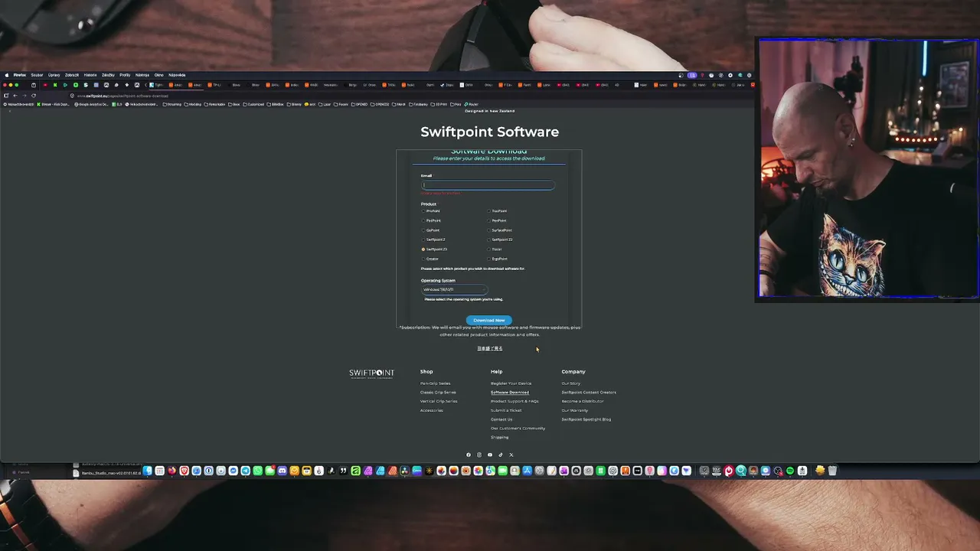Open WhatsApp from the Dock
The image size is (980, 551).
click(257, 471)
